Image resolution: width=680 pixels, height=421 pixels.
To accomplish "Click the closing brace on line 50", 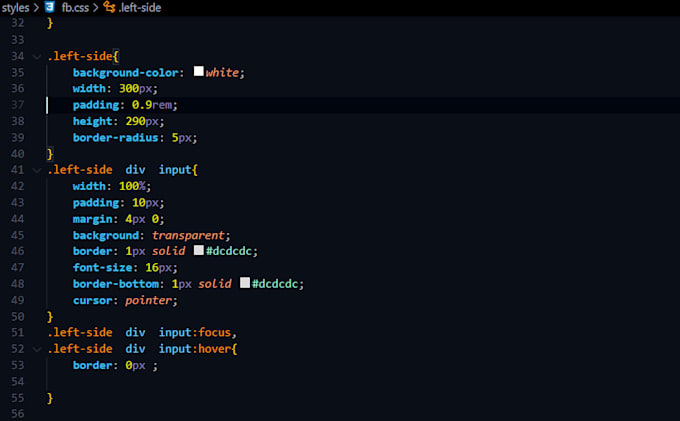I will pos(50,317).
